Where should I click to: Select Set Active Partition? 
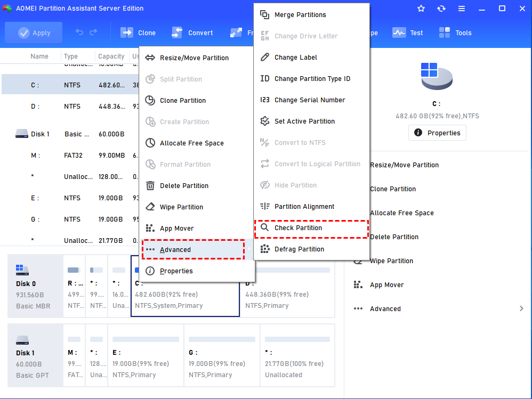click(x=311, y=121)
